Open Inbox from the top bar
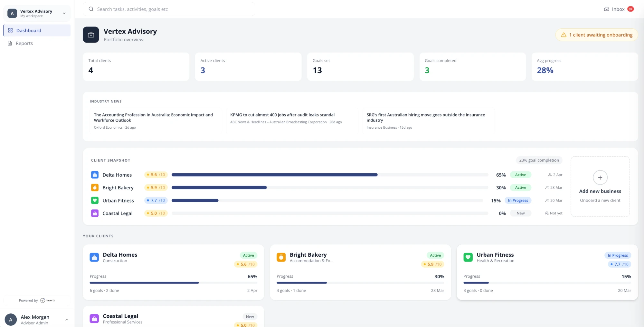Image resolution: width=644 pixels, height=327 pixels. point(619,9)
